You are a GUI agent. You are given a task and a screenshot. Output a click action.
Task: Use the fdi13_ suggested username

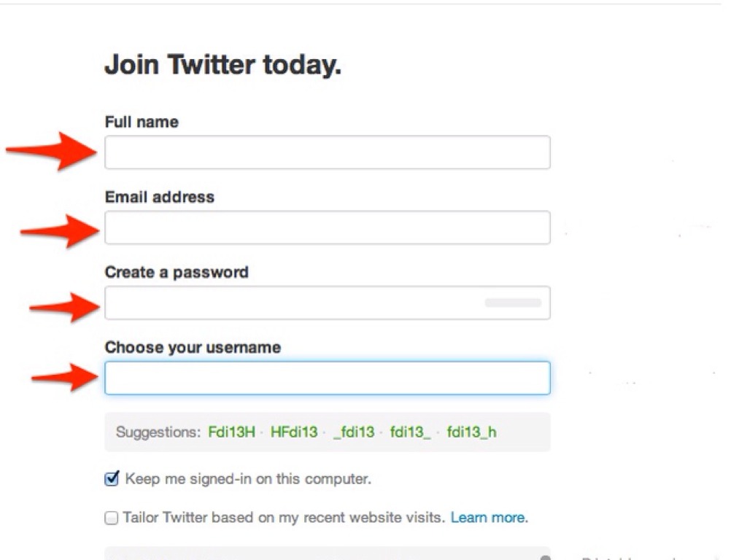[410, 432]
